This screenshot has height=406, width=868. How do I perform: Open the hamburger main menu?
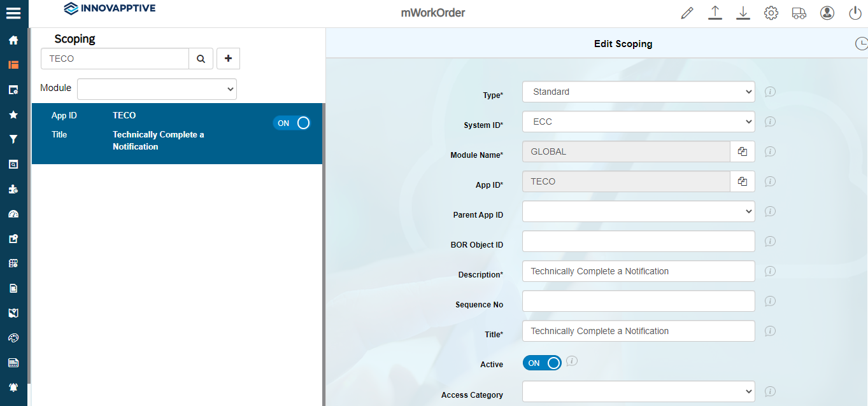tap(13, 13)
